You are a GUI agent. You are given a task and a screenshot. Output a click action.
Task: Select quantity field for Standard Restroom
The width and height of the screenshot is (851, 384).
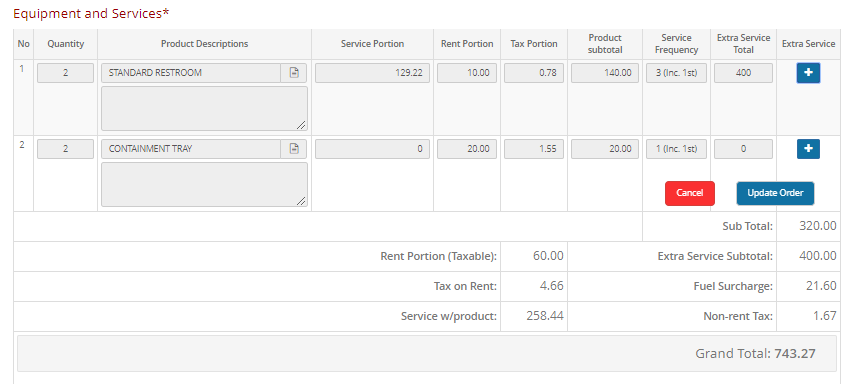[x=66, y=73]
